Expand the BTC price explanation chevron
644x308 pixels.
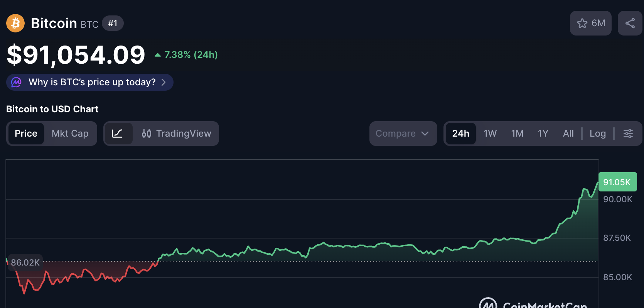point(164,82)
